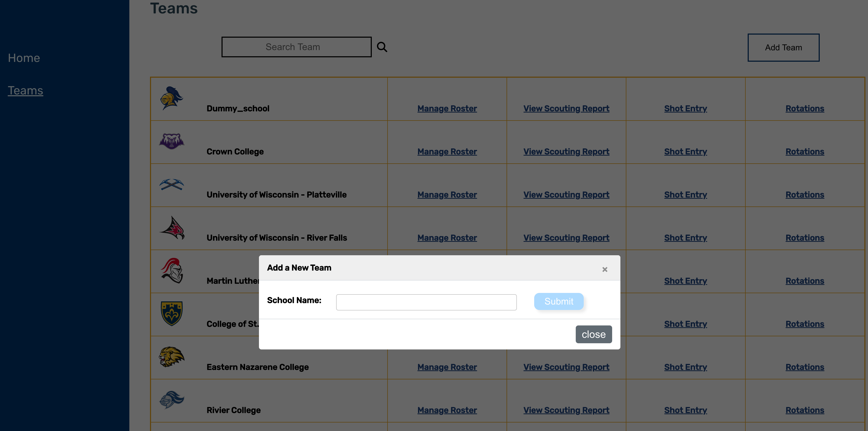868x431 pixels.
Task: Click the Add Team button
Action: [x=783, y=47]
